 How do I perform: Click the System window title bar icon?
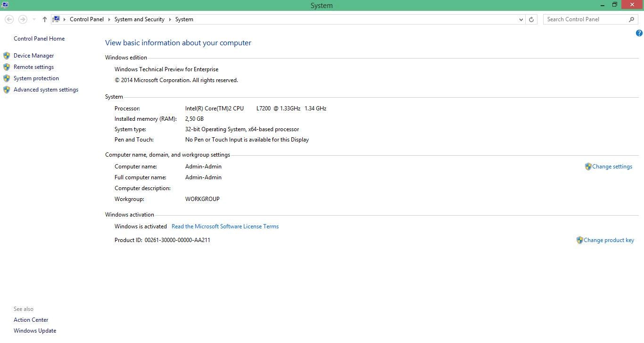click(x=5, y=5)
